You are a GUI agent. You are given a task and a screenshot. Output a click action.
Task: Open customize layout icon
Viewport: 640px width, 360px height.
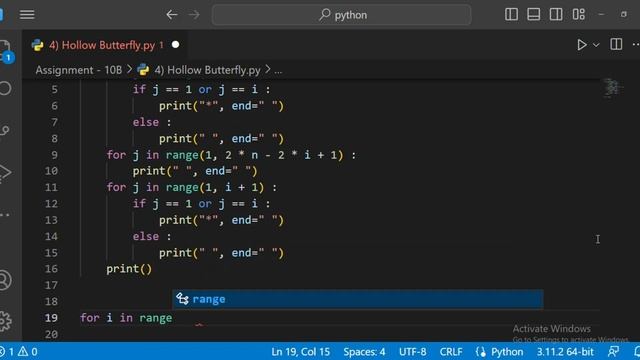578,15
